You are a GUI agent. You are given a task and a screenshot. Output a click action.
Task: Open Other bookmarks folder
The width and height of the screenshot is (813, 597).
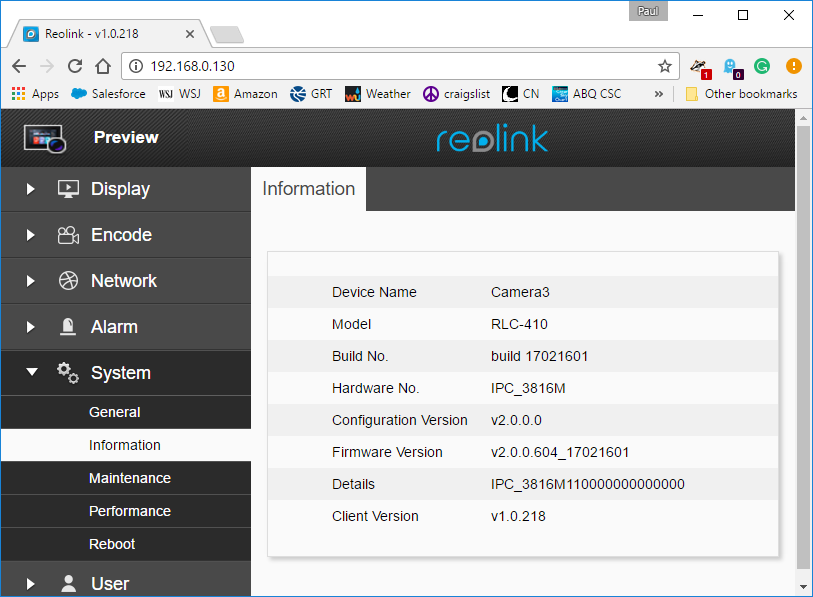(x=741, y=94)
